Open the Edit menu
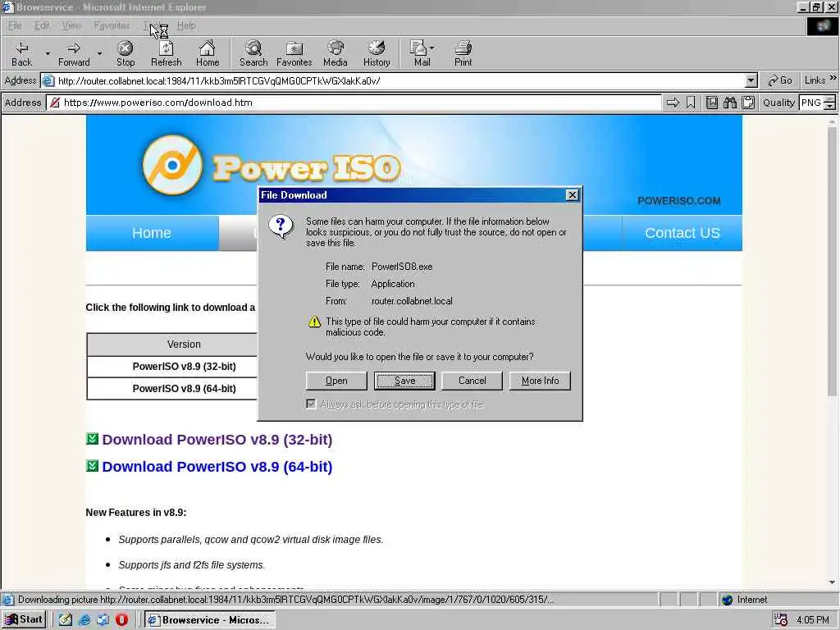 point(41,25)
